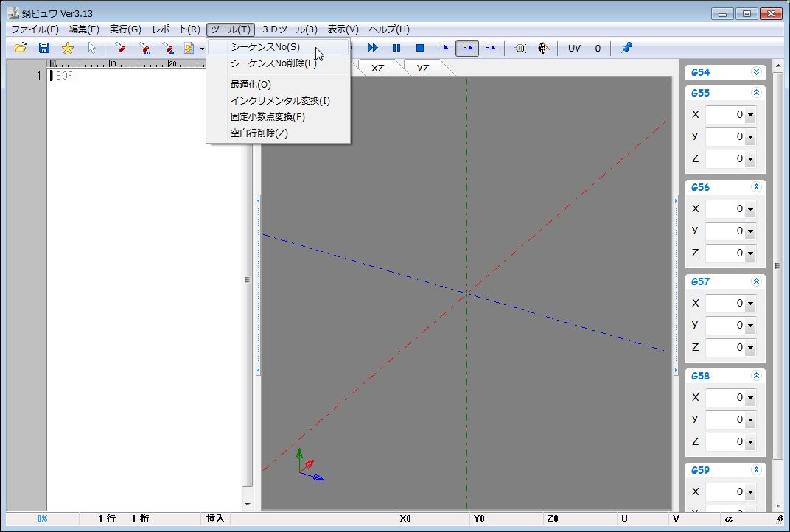Screen dimensions: 790x532
Task: Click the cutting tool shape icon
Action: (x=520, y=48)
